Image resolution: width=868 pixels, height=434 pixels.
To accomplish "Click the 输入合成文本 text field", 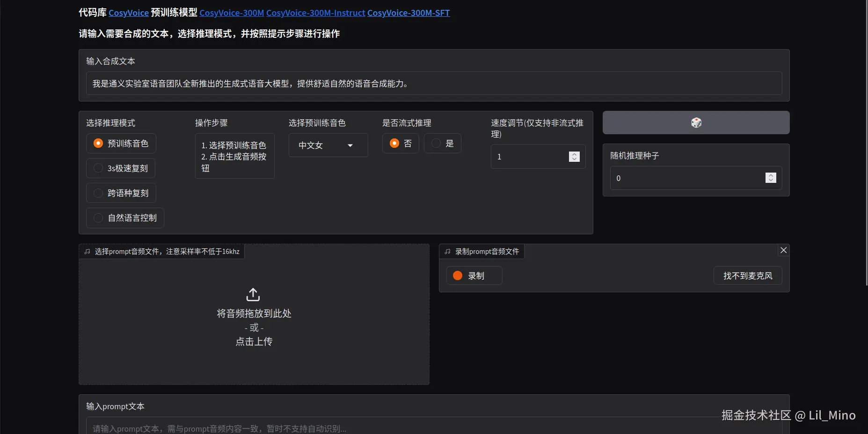I will click(x=434, y=83).
